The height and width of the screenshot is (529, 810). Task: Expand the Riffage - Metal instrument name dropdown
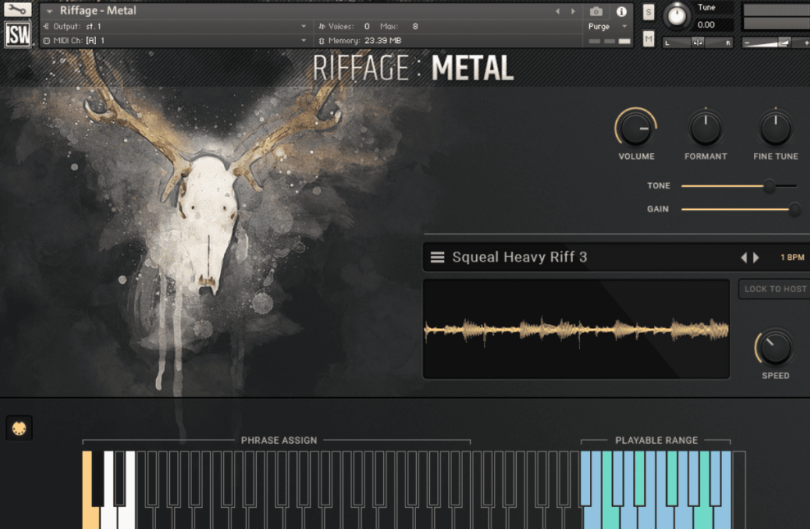[50, 11]
